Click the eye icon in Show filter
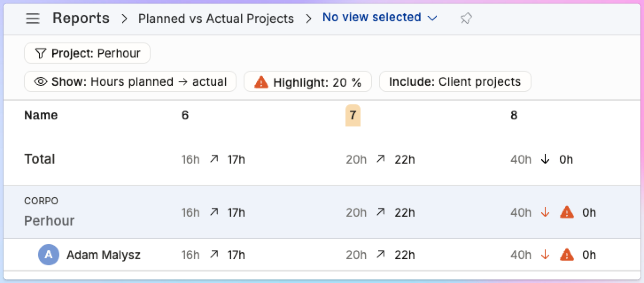Screen dimensions: 644x283 coord(41,82)
